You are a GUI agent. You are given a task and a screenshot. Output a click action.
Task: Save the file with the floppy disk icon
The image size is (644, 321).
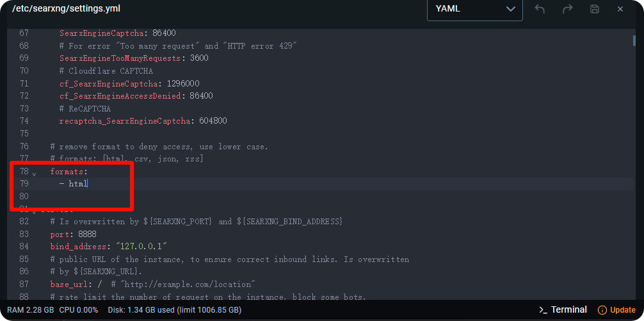click(x=595, y=9)
